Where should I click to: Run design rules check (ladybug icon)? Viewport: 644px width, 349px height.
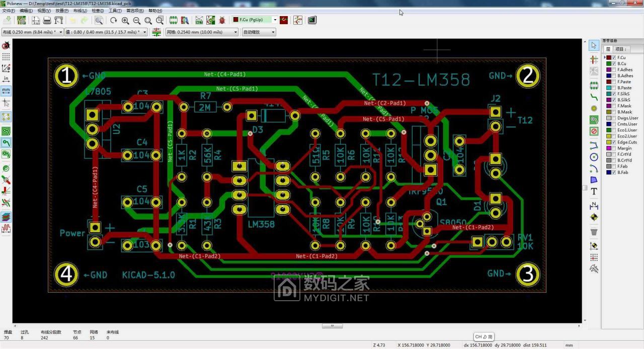(222, 20)
